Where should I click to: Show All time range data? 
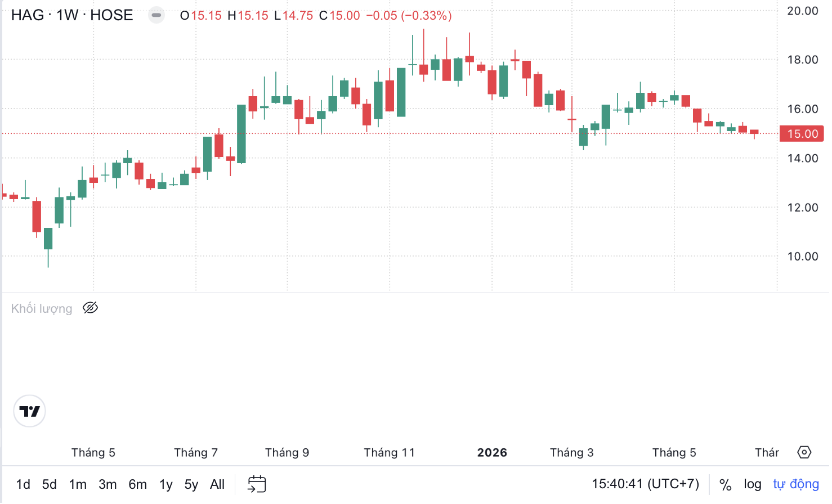pyautogui.click(x=217, y=484)
